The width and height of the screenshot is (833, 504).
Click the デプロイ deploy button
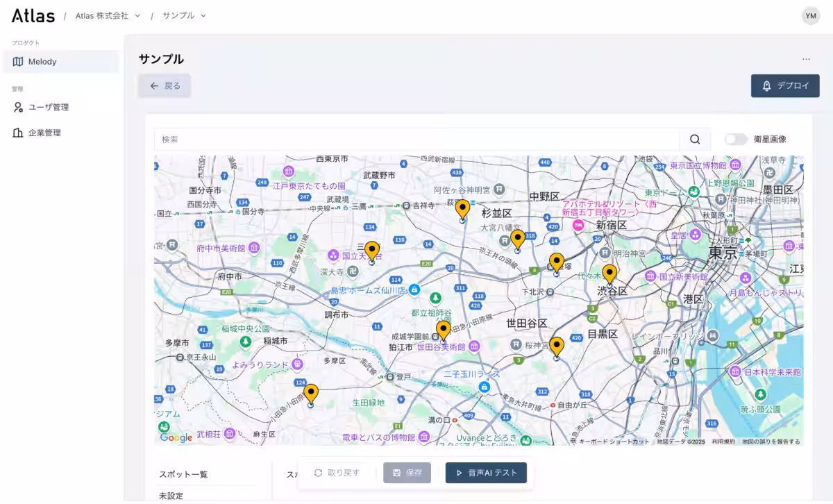click(785, 86)
